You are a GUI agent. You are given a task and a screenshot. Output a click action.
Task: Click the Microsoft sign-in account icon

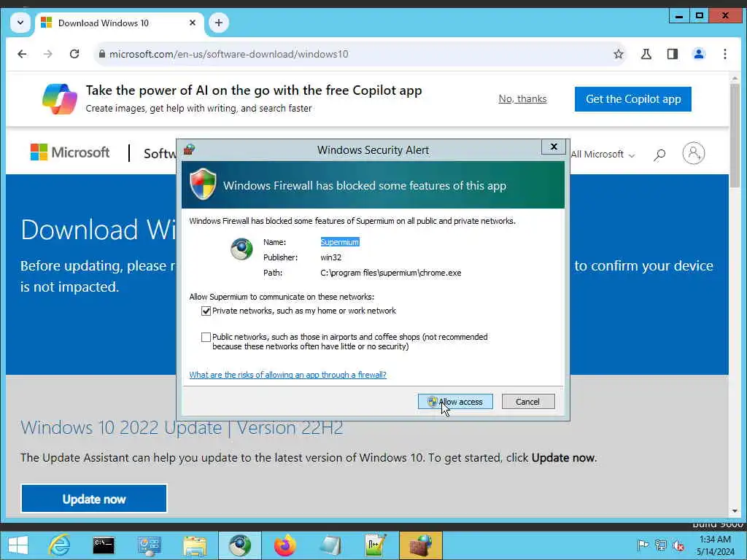[x=694, y=153]
